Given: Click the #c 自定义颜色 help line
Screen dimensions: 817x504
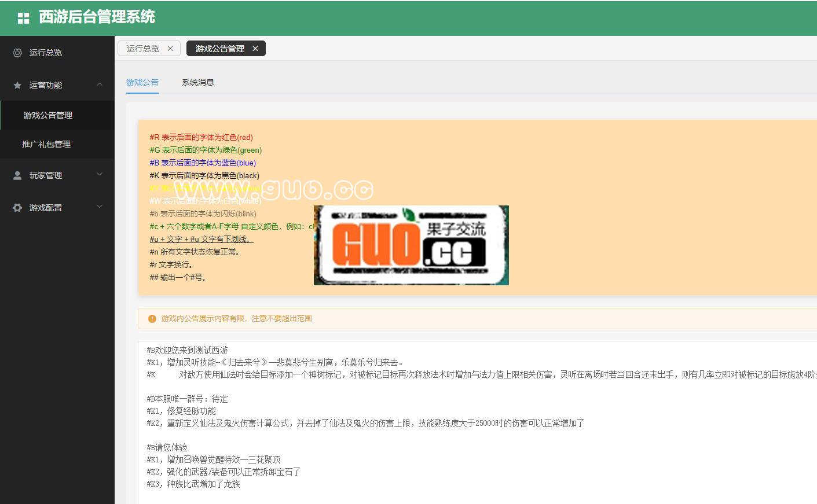Looking at the screenshot, I should tap(232, 226).
